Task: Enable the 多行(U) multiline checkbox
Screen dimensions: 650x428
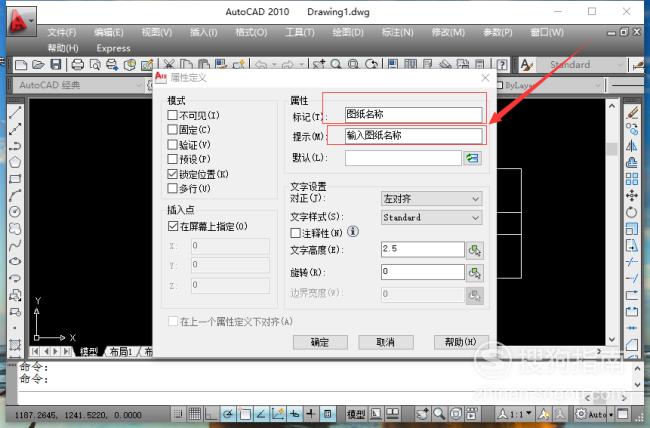Action: point(172,188)
